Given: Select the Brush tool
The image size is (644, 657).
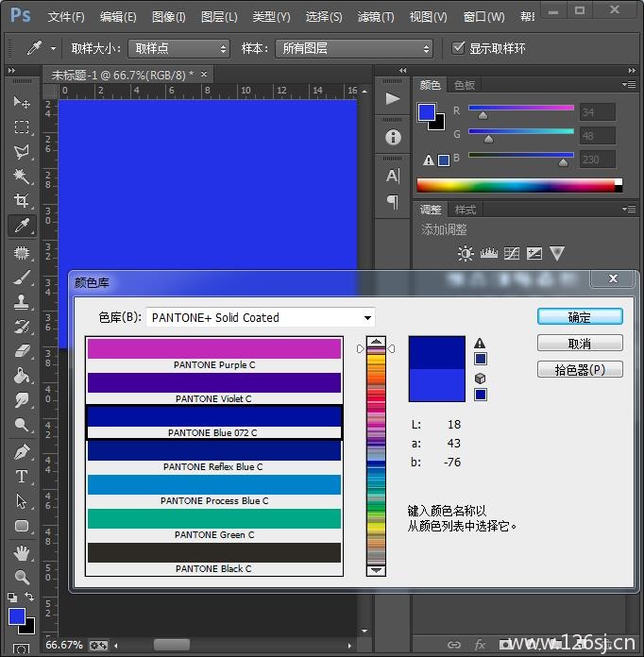Looking at the screenshot, I should (22, 278).
